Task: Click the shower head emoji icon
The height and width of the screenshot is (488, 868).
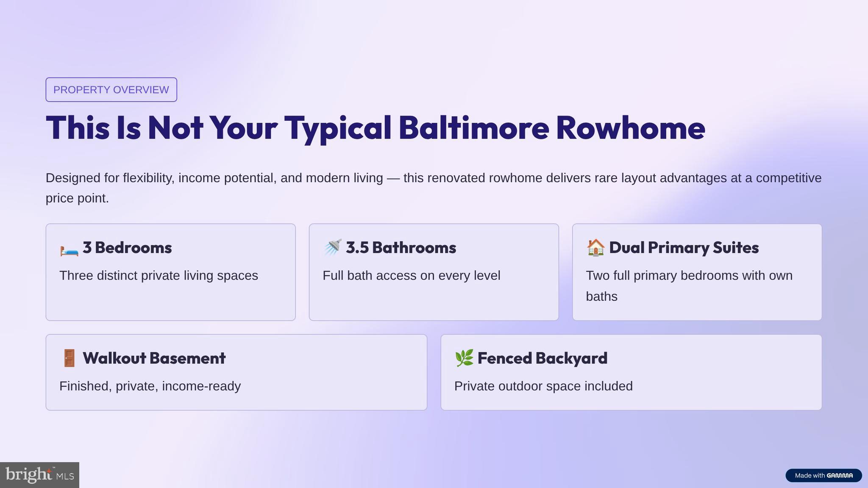Action: pos(333,247)
